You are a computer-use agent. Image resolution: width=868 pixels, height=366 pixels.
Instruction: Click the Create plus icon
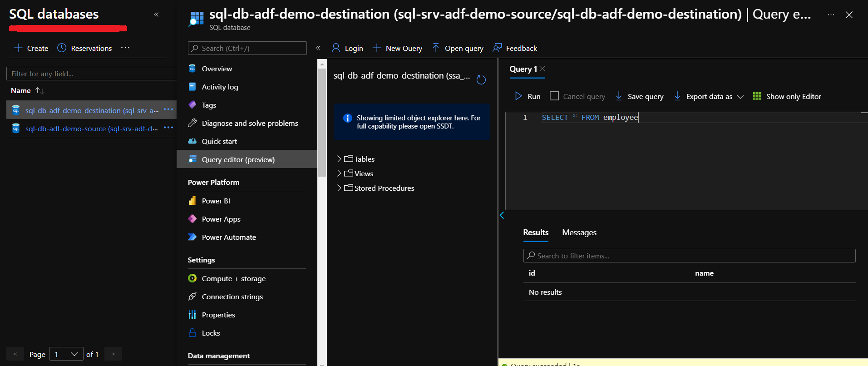[18, 48]
